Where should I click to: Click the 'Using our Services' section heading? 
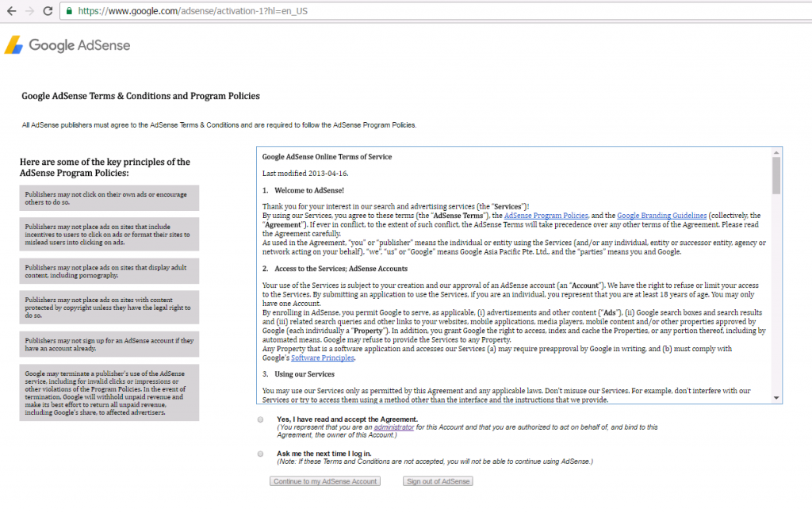coord(304,373)
